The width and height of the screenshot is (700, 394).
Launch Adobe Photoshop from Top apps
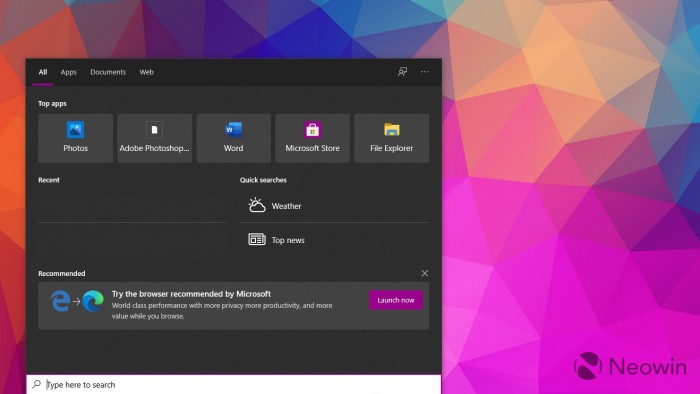pos(154,138)
